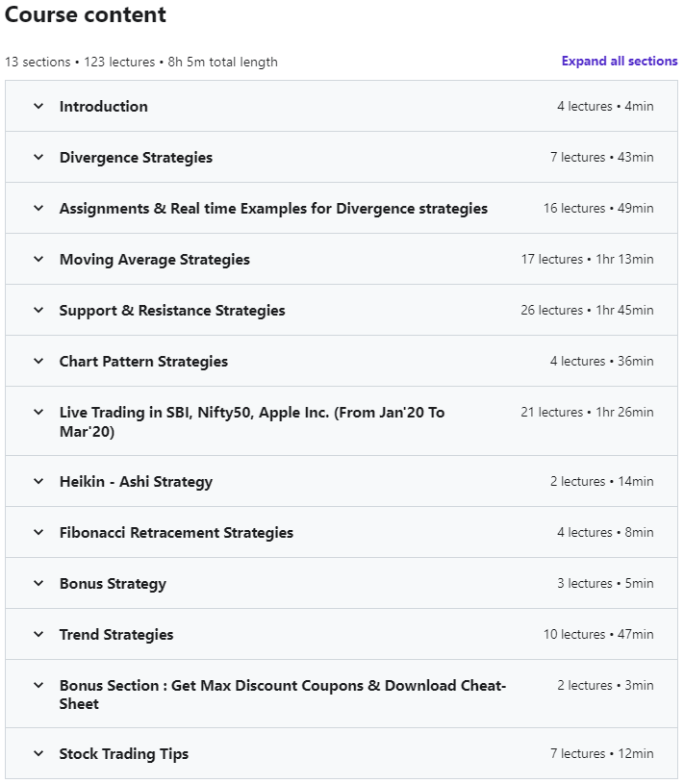Screen dimensions: 684x784
Task: Select Moving Average Strategies title text
Action: pyautogui.click(x=155, y=260)
